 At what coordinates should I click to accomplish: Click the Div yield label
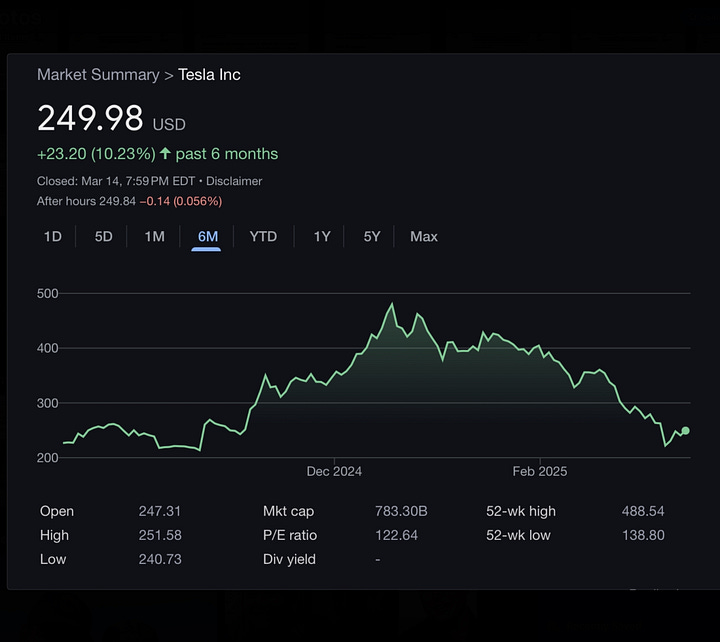coord(289,559)
